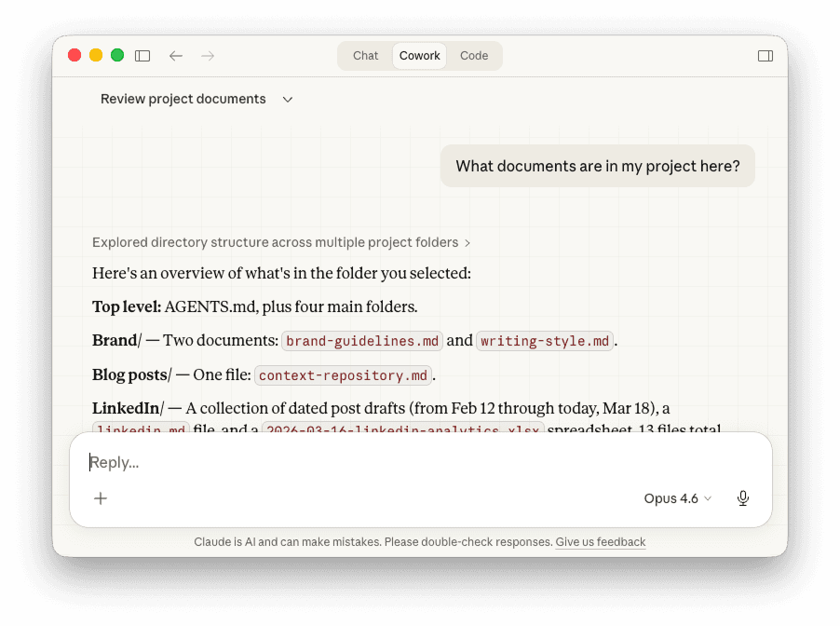Image resolution: width=840 pixels, height=626 pixels.
Task: Click the split view icon top right
Action: pos(765,55)
